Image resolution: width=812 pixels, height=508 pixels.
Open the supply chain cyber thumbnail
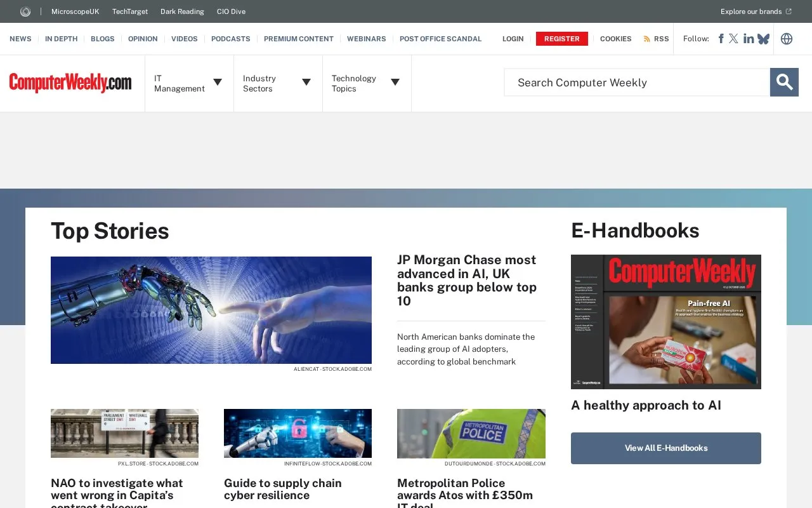pos(298,434)
